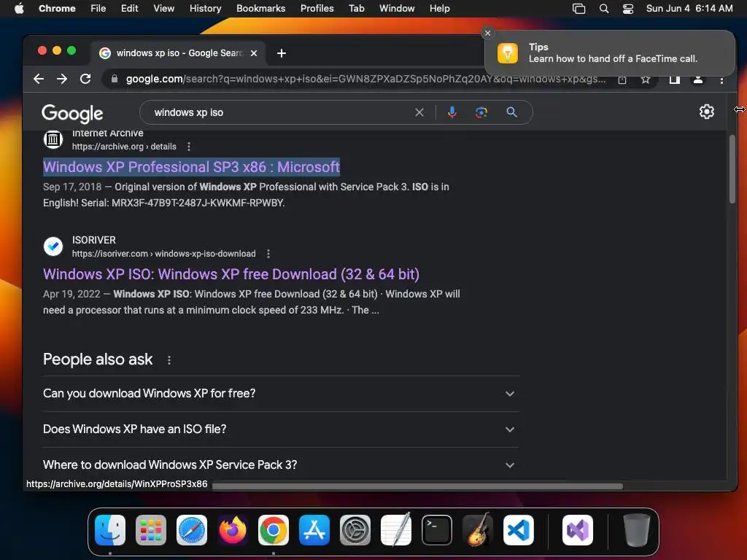Click the isoriver.com URL breadcrumb
This screenshot has width=747, height=560.
[x=164, y=254]
